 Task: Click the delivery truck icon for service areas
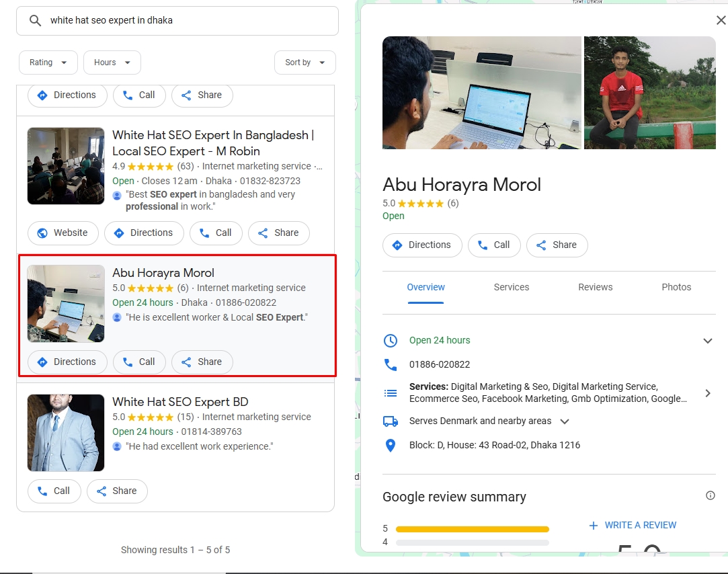pos(390,421)
